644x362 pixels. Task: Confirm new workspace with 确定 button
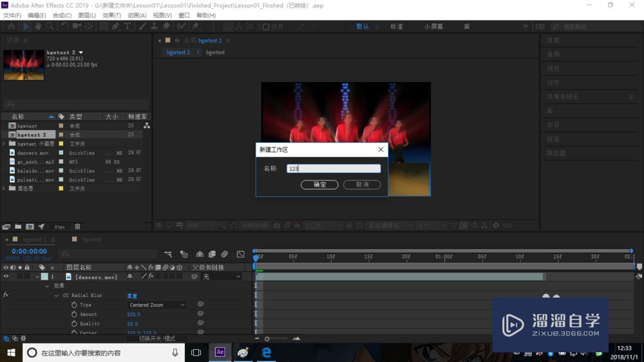tap(319, 184)
